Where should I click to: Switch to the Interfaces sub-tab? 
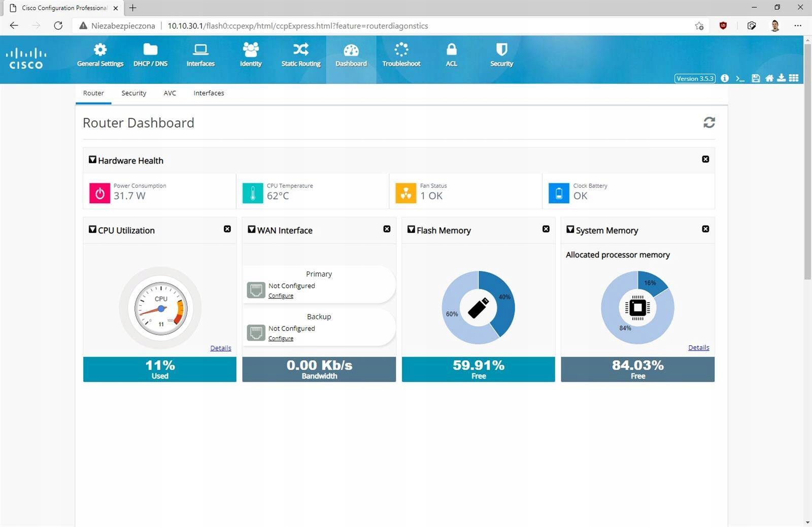pos(209,93)
